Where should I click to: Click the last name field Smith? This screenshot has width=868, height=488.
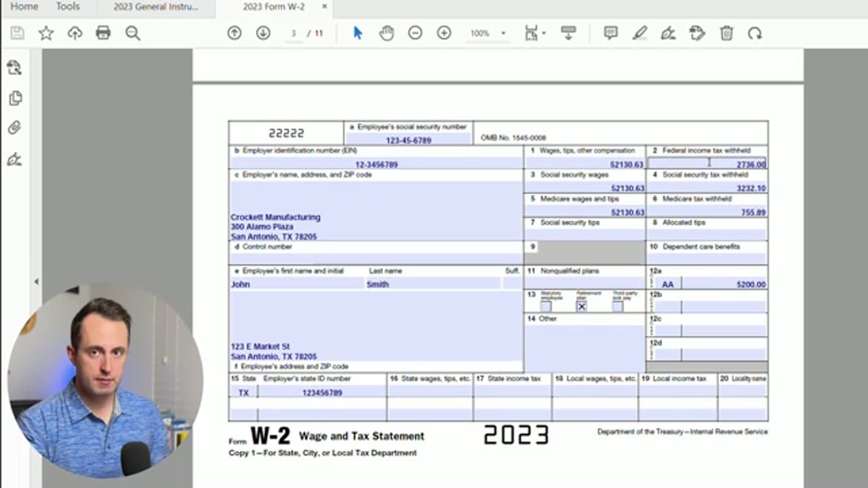click(x=433, y=284)
